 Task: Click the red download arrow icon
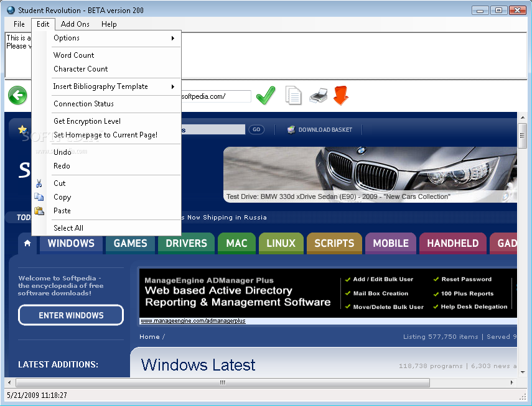click(x=341, y=96)
